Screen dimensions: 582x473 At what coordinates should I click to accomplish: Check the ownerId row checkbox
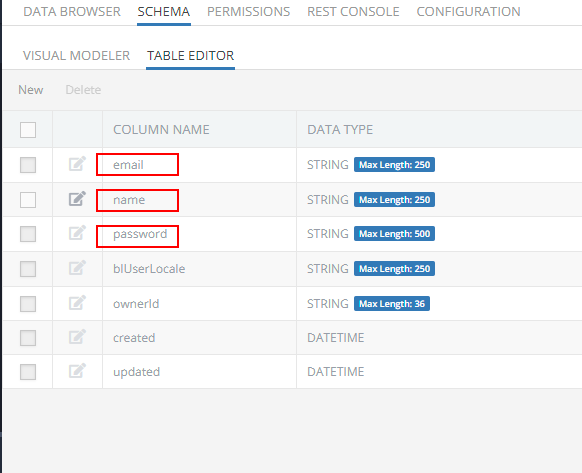pos(28,304)
